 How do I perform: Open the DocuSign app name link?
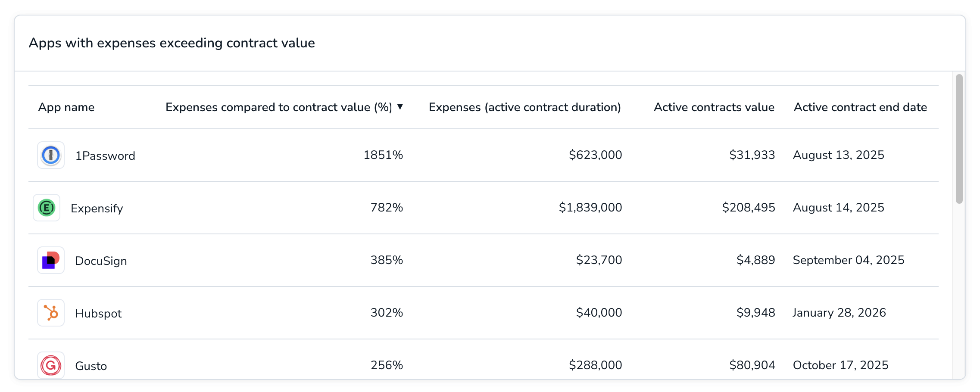(x=101, y=261)
